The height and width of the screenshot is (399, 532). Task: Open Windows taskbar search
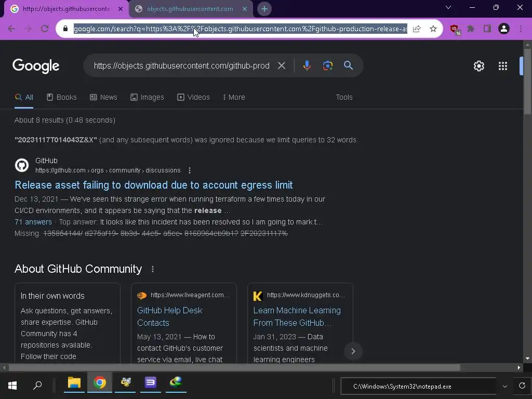click(37, 385)
